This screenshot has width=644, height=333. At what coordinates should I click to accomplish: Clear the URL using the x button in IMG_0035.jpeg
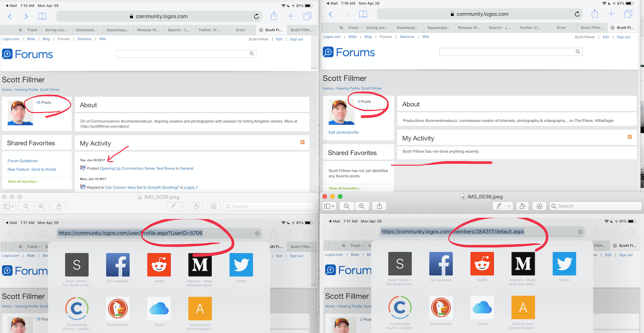[x=257, y=233]
